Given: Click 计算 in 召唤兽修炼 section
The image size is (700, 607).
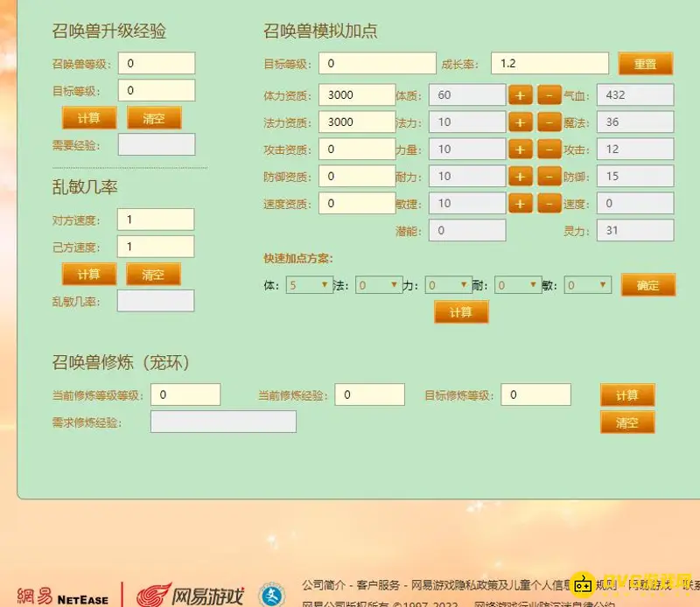Looking at the screenshot, I should coord(627,395).
